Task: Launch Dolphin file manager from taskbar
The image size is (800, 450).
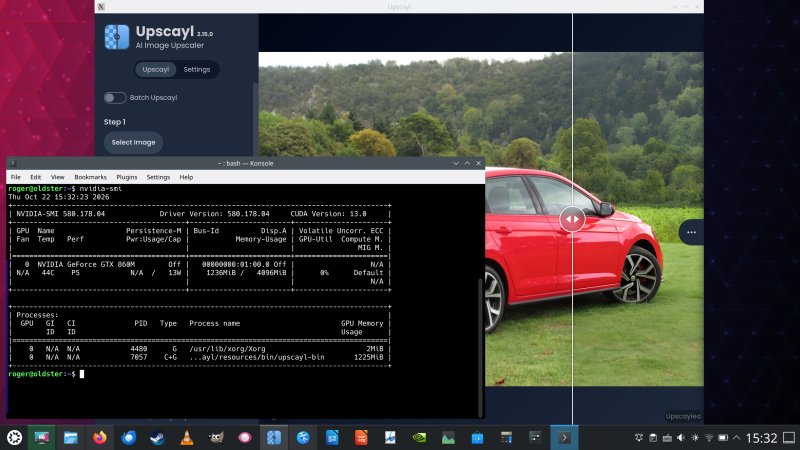Action: pyautogui.click(x=70, y=437)
